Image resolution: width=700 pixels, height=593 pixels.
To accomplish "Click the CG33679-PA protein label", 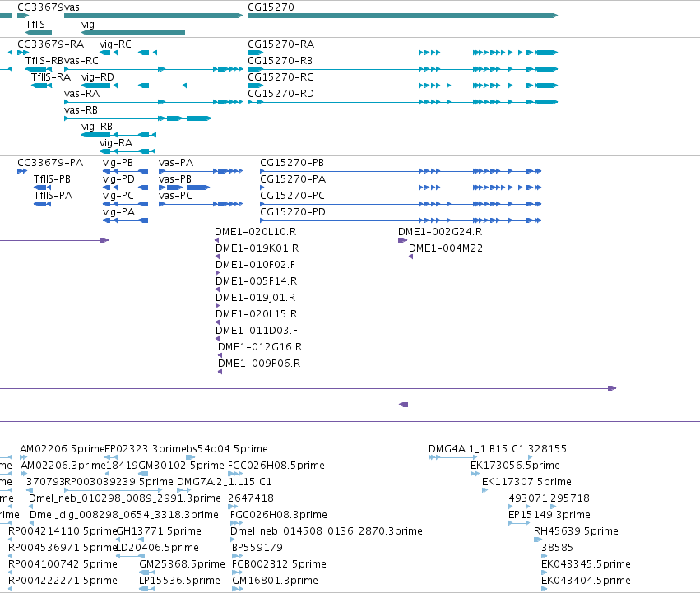I will 50,163.
